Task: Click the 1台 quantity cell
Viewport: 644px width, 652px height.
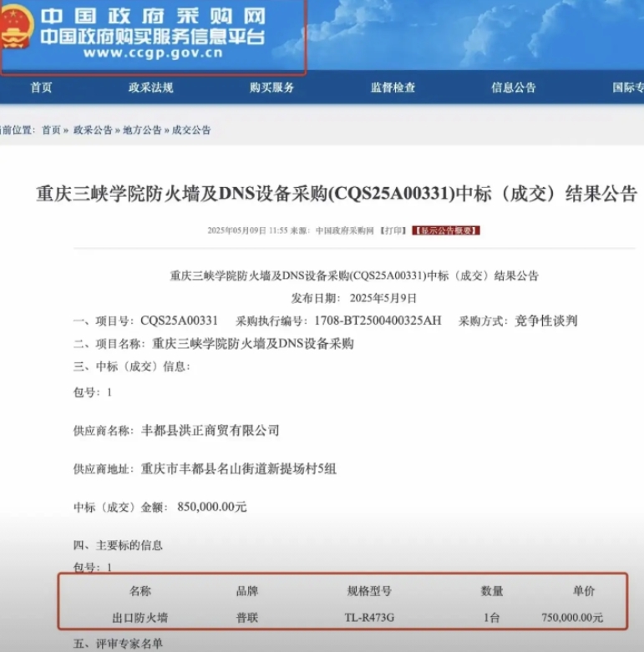Action: click(x=491, y=618)
